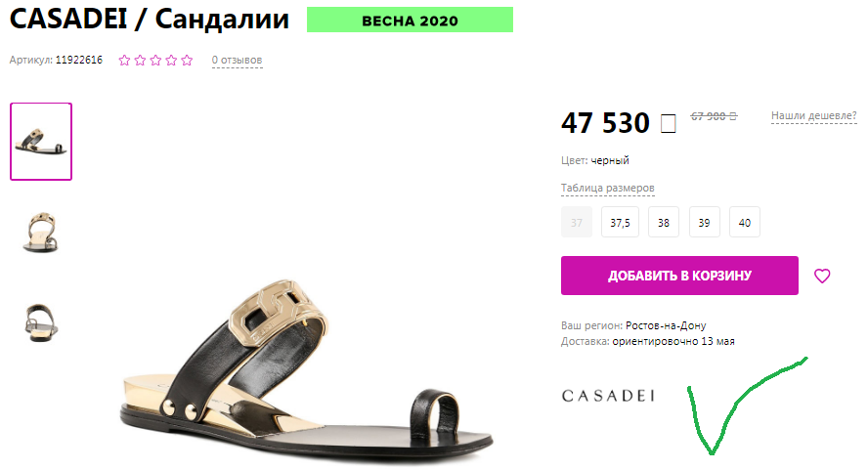
Task: Rate product with first star
Action: (x=124, y=61)
